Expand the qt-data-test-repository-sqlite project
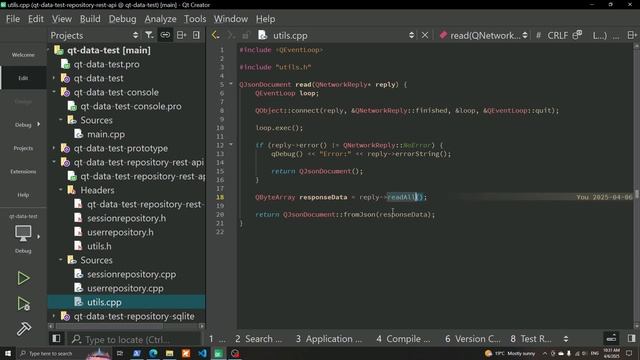This screenshot has width=640, height=360. pyautogui.click(x=54, y=316)
